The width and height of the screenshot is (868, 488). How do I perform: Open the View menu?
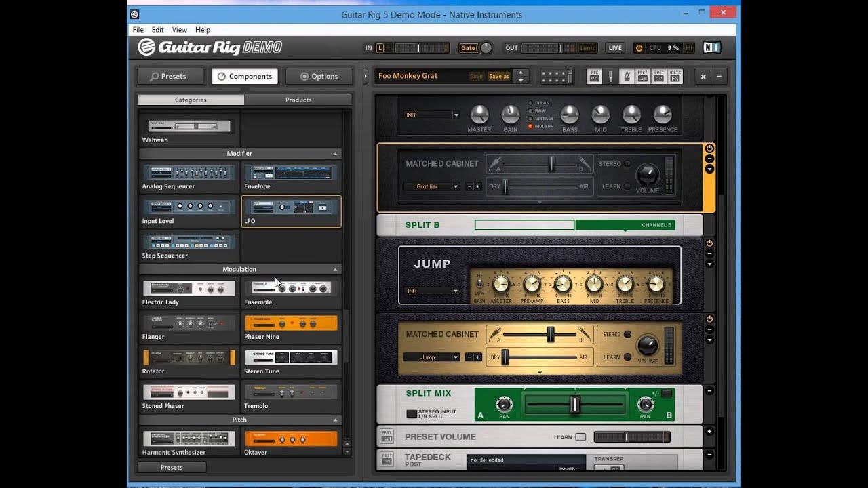(180, 30)
